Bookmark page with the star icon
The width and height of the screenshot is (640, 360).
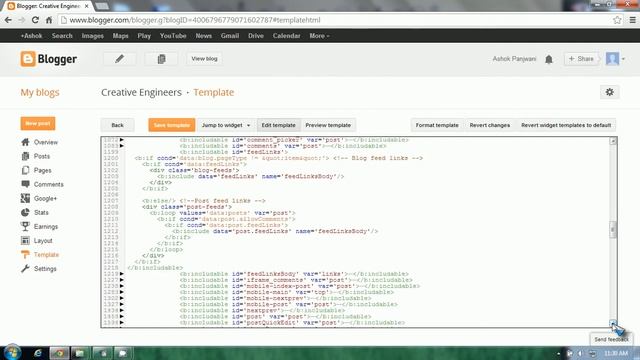(617, 20)
